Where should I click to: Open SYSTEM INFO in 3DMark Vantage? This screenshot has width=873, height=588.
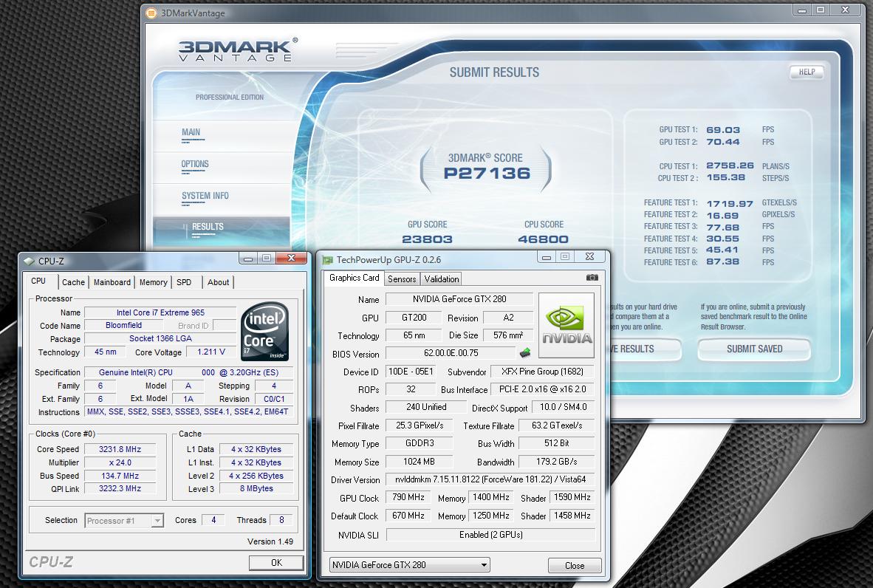pyautogui.click(x=205, y=196)
